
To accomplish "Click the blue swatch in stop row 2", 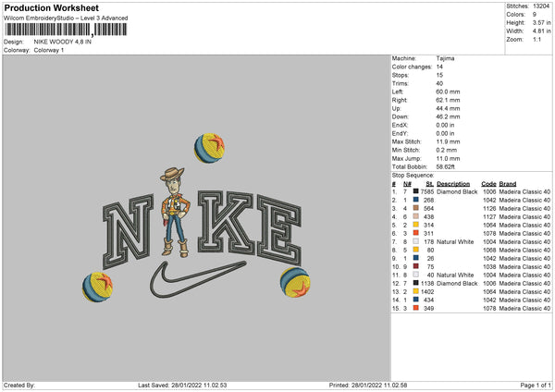I will pos(416,200).
